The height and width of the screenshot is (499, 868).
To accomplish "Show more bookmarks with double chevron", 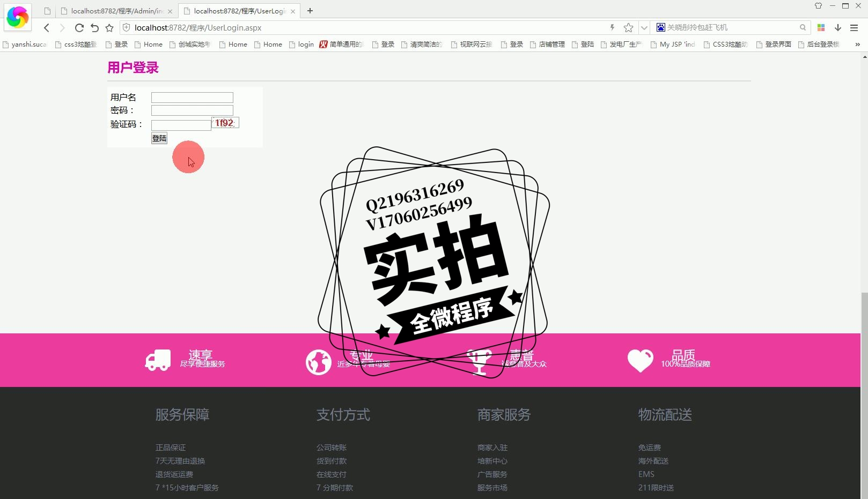I will pyautogui.click(x=857, y=44).
